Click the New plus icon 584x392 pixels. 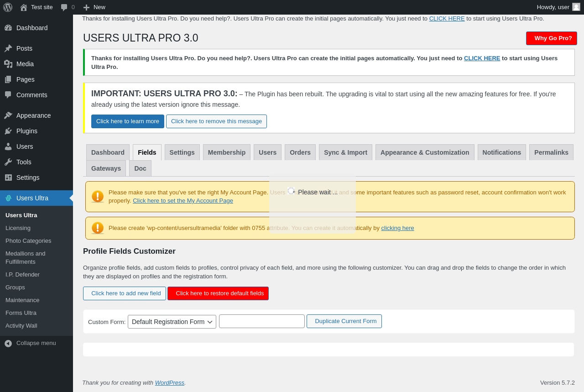86,7
